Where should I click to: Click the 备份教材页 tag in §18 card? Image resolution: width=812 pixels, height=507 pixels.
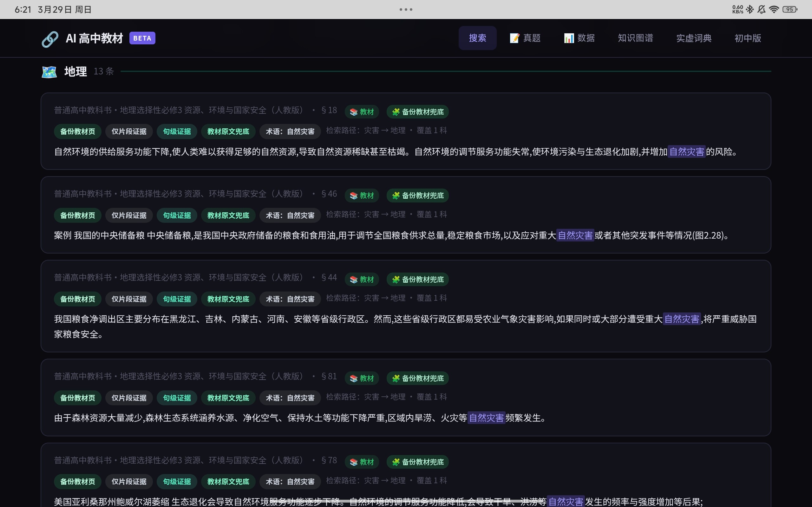point(77,132)
